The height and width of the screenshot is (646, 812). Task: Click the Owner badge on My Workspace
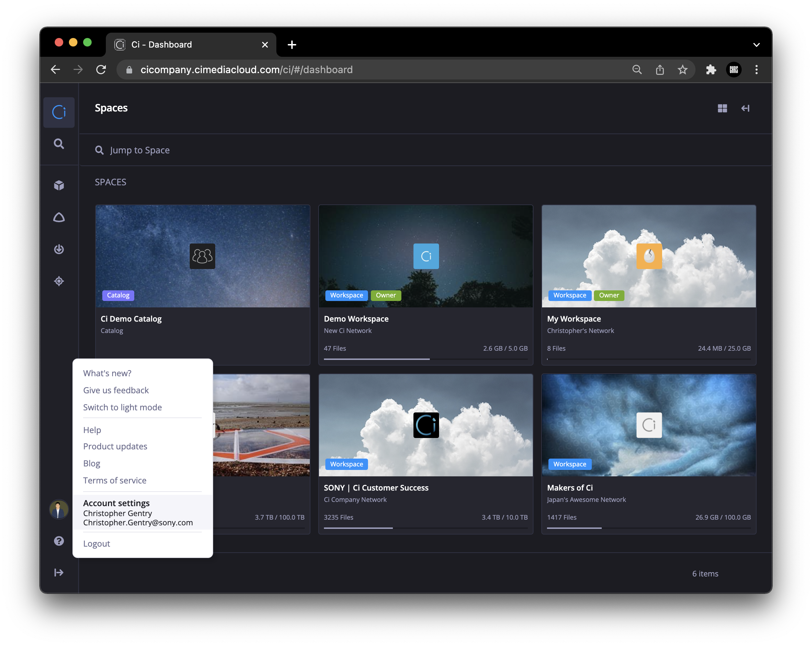(x=609, y=295)
